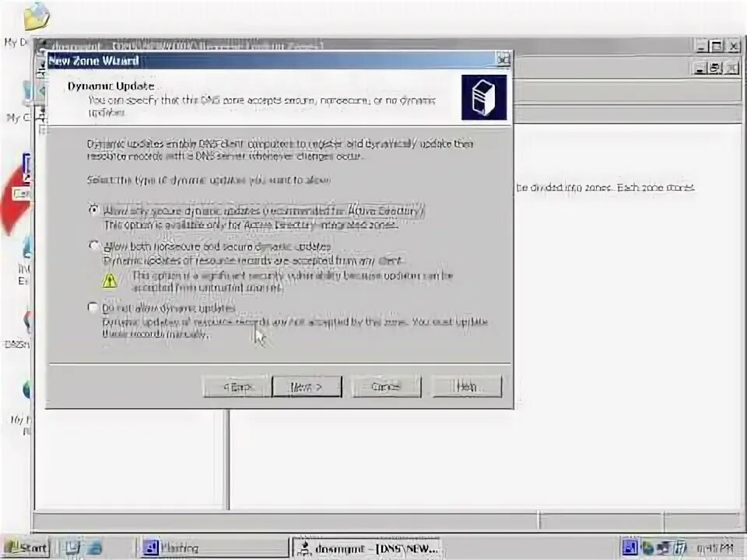Click the network computers tray icon
Viewport: 747px width, 560px height.
(x=663, y=548)
